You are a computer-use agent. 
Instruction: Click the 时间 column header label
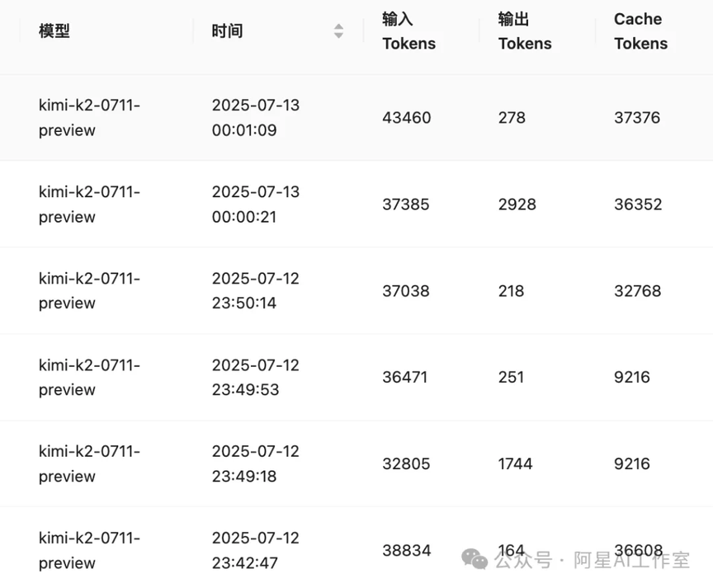click(x=227, y=31)
